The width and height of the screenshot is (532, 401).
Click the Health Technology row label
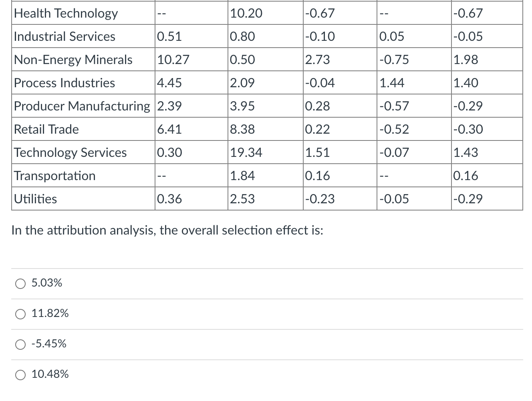[x=66, y=13]
